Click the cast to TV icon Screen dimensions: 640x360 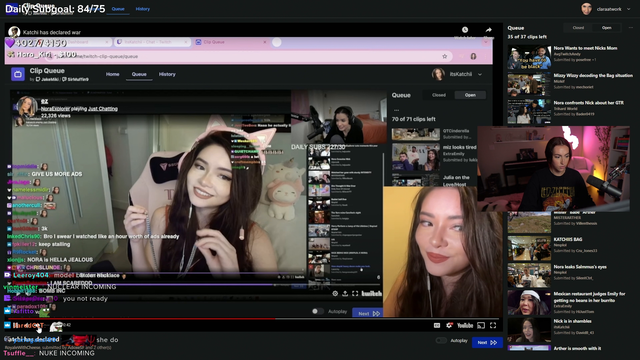[x=481, y=325]
